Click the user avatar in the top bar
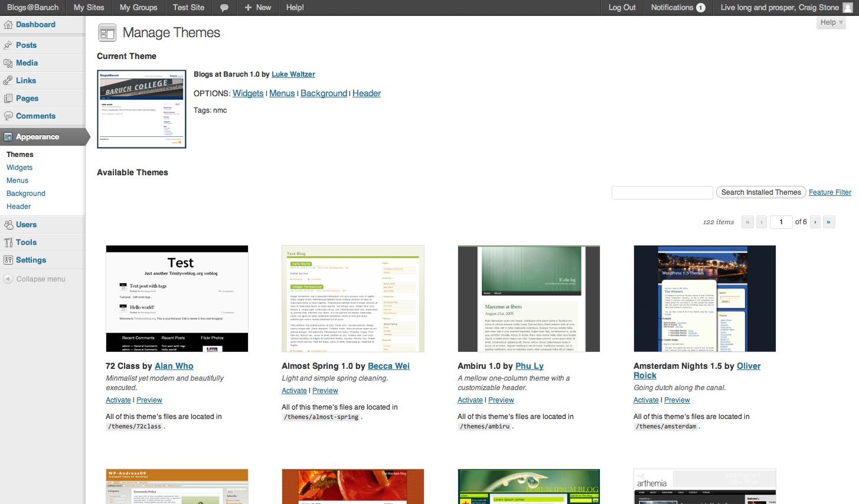This screenshot has width=859, height=504. pos(848,8)
